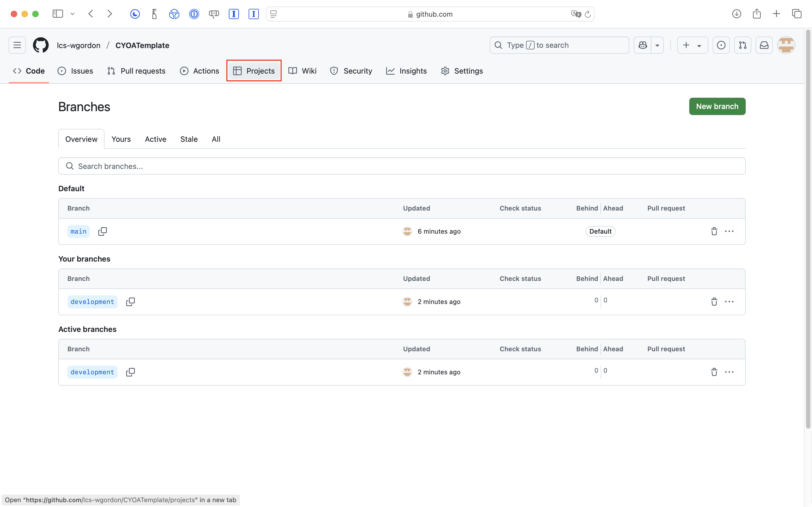Screen dimensions: 812x507
Task: Focus the Search branches input field
Action: (402, 166)
